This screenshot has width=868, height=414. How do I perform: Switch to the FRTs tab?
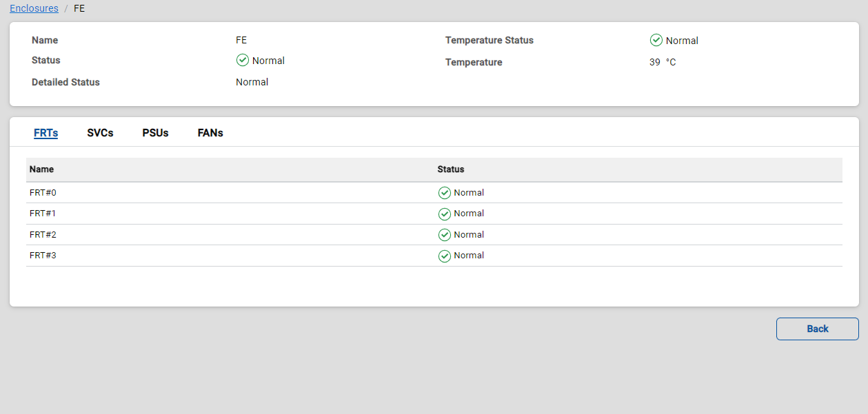[x=46, y=133]
